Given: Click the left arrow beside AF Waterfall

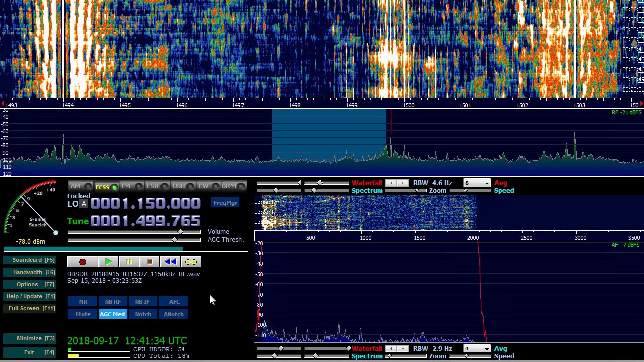Looking at the screenshot, I should 391,349.
